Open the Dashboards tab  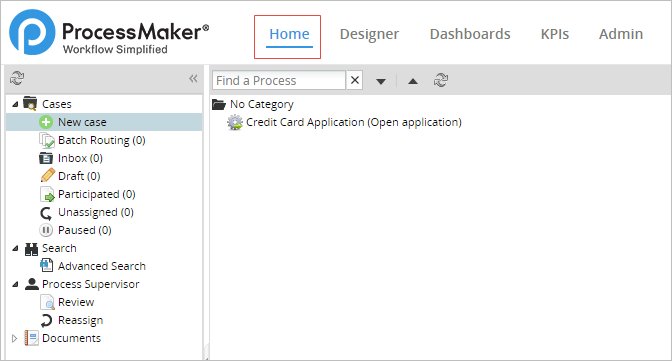[x=470, y=34]
